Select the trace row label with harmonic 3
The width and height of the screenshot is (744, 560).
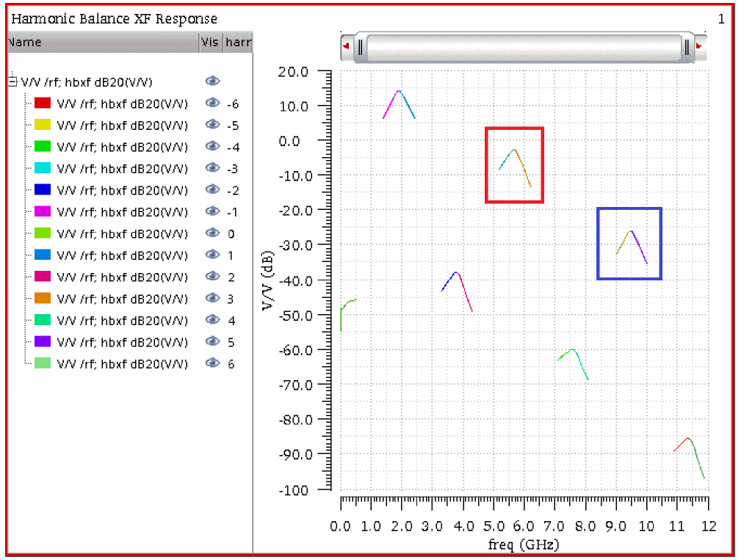(123, 299)
